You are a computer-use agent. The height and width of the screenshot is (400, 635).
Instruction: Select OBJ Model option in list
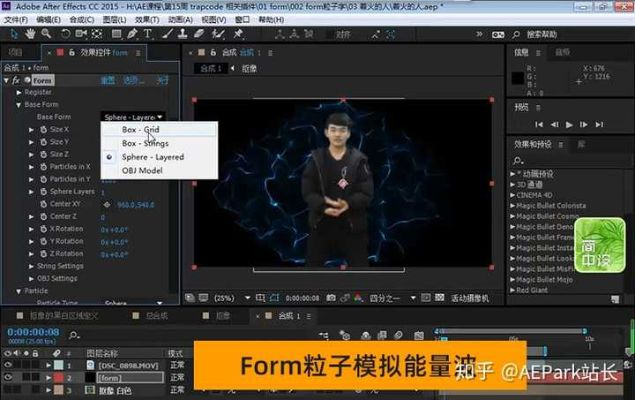142,170
